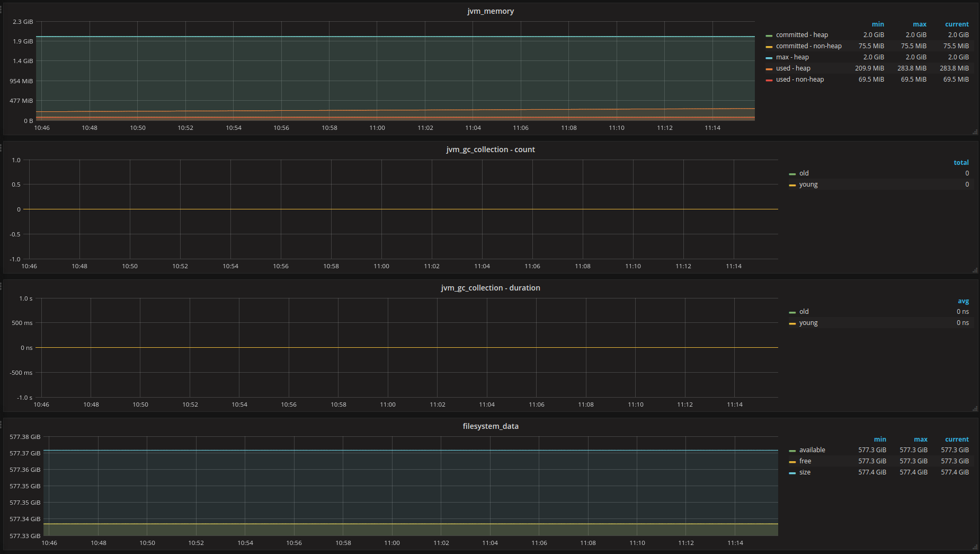Toggle the old series in the count panel

coord(804,173)
